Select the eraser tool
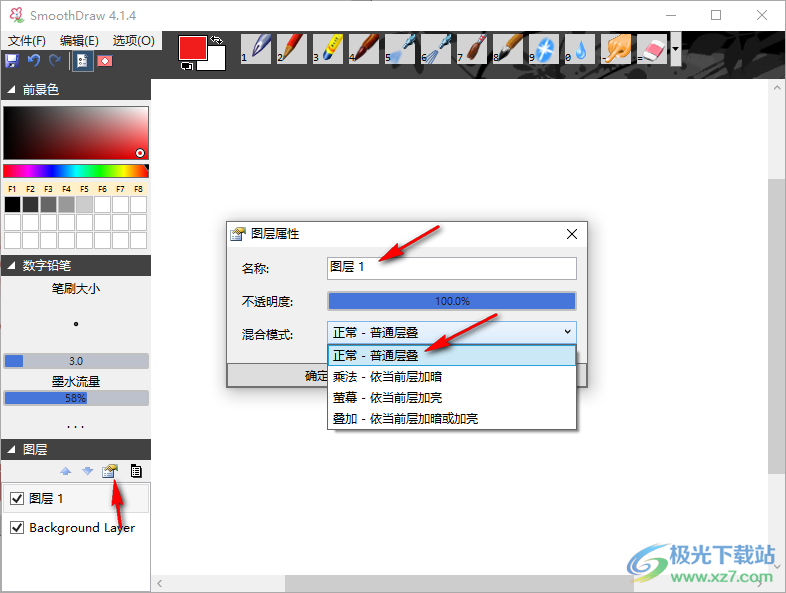786x593 pixels. [653, 49]
